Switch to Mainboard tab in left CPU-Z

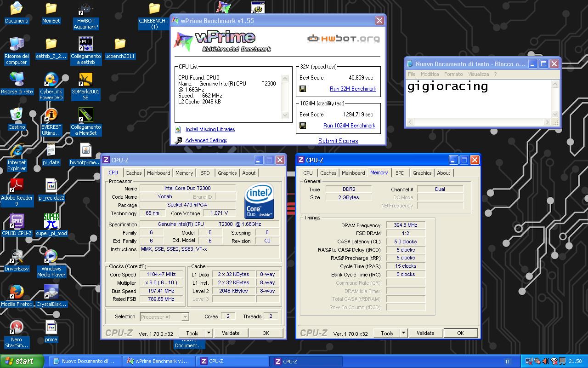coord(158,173)
